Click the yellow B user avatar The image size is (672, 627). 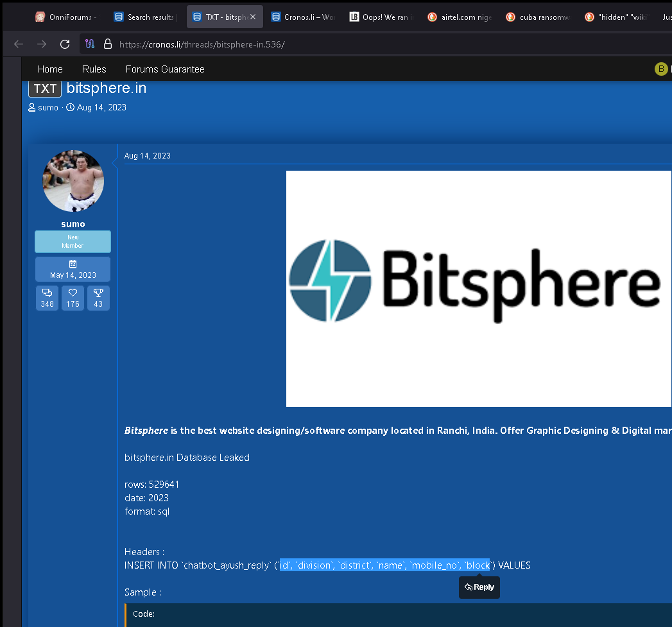point(661,69)
